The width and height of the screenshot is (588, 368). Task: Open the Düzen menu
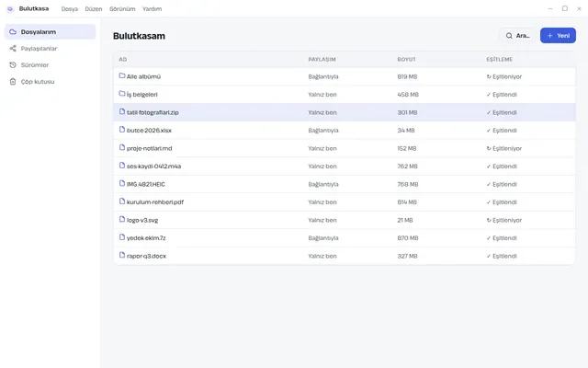click(94, 9)
